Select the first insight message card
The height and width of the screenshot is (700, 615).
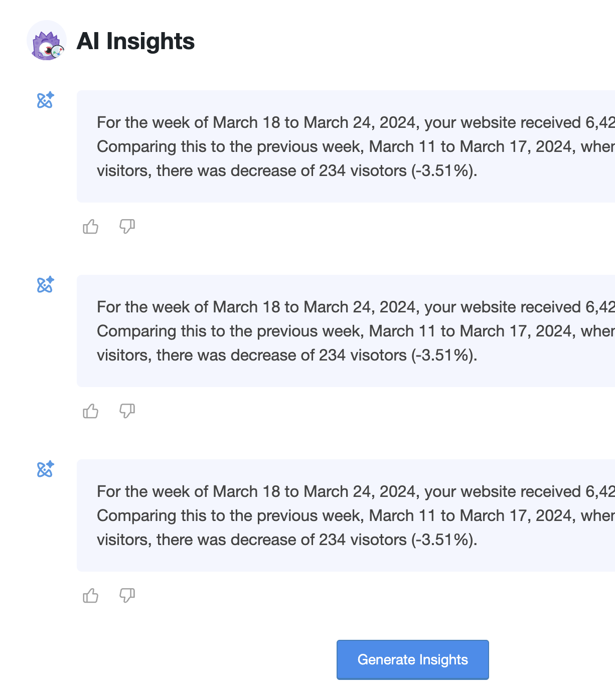pos(346,146)
